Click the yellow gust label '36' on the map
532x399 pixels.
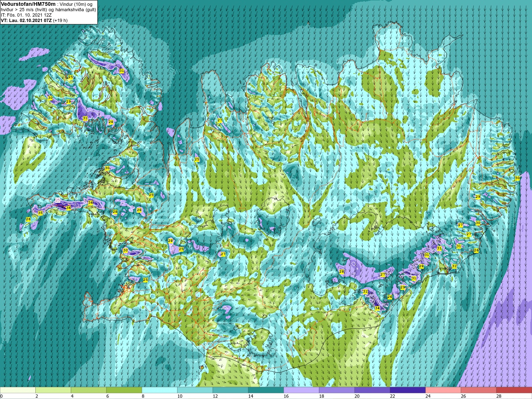[x=69, y=208]
